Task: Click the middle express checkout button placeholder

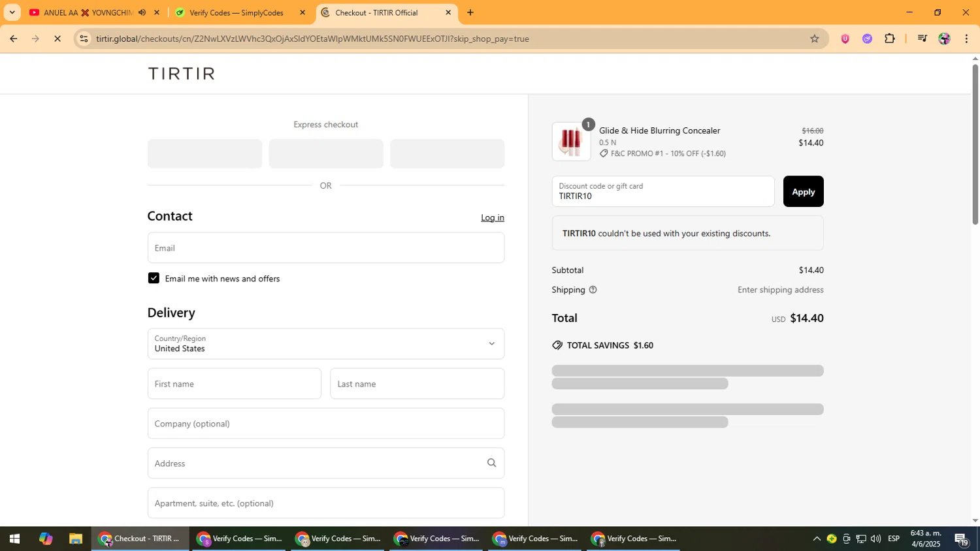Action: coord(326,153)
